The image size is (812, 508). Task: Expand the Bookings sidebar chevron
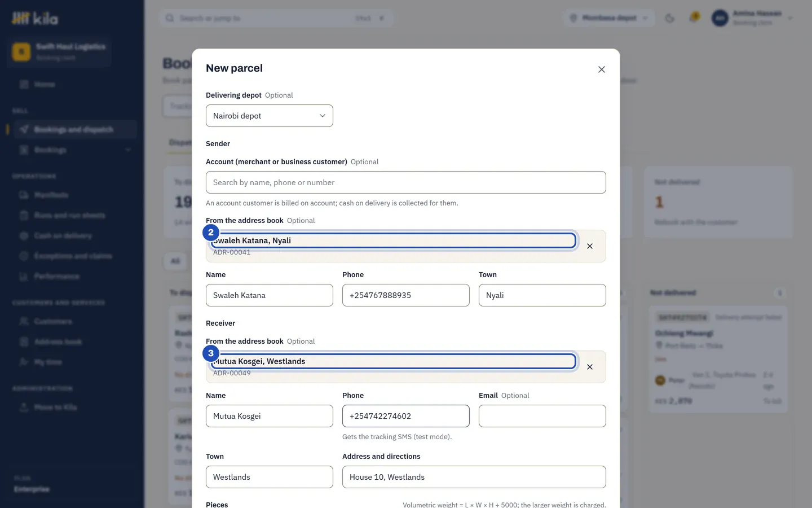[128, 150]
